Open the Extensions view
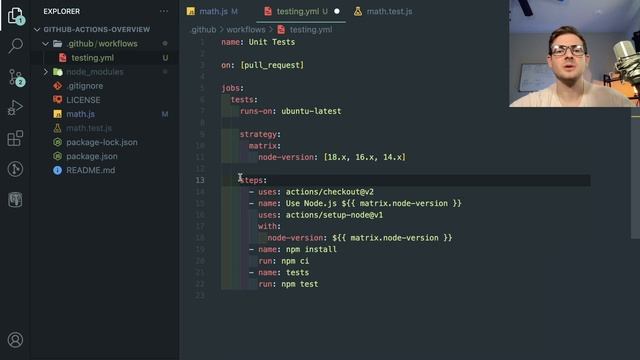 point(16,138)
